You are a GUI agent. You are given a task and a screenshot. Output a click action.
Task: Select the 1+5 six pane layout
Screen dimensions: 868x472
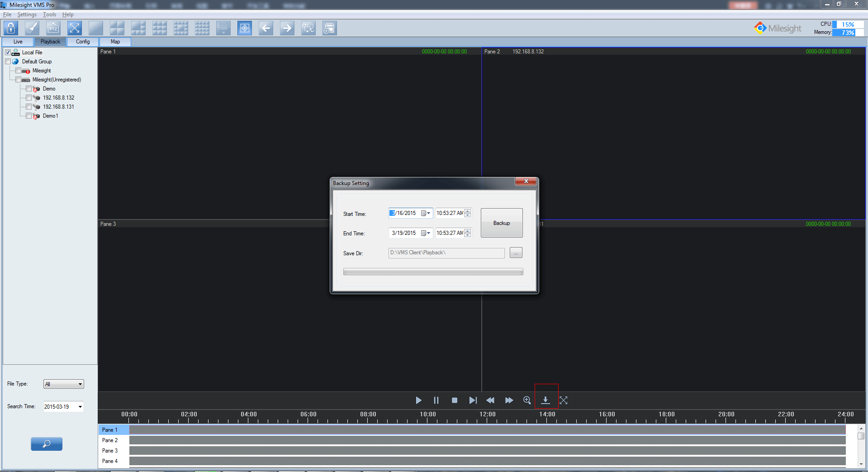138,28
